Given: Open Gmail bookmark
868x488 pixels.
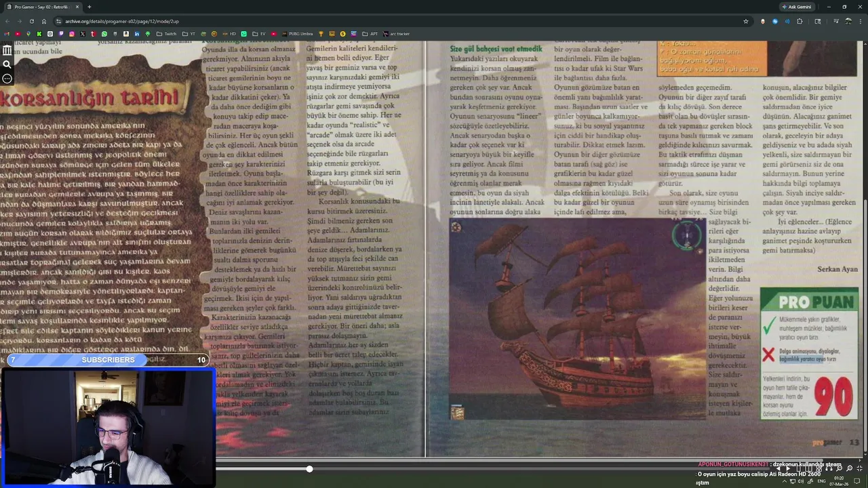Looking at the screenshot, I should coord(6,34).
